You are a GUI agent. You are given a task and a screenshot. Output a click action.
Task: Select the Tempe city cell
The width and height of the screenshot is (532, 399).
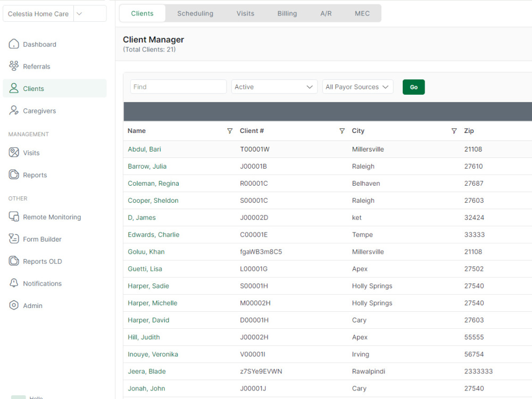[362, 235]
